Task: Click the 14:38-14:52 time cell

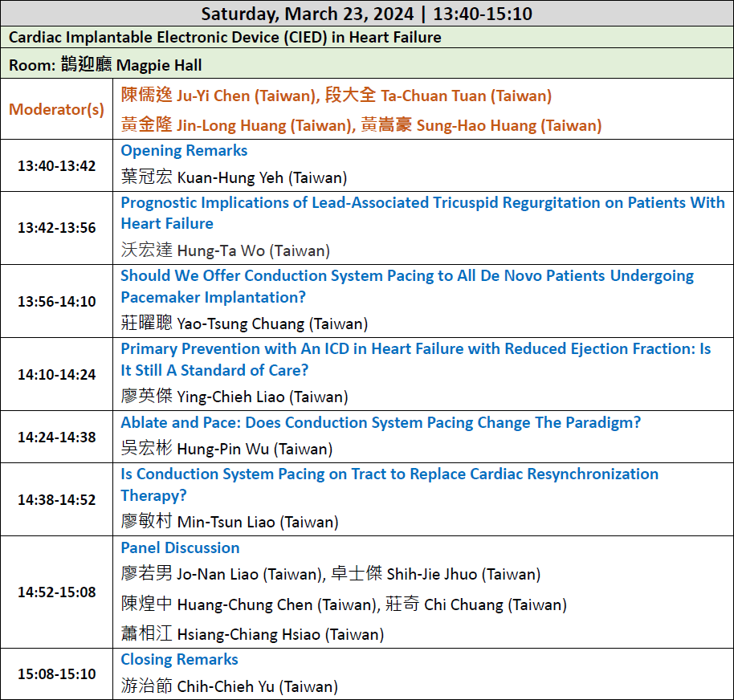Action: coord(57,500)
